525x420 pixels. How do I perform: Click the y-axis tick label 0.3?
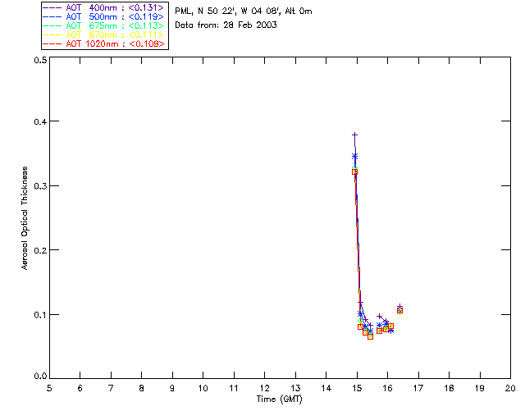[x=40, y=186]
